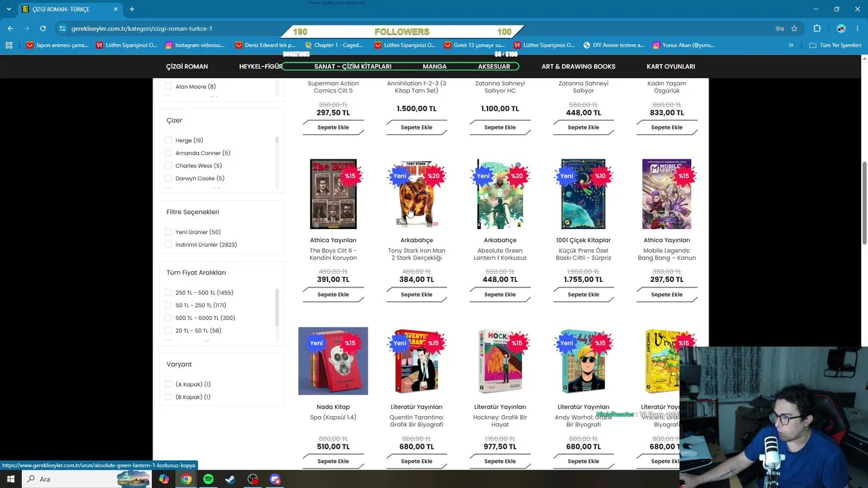This screenshot has width=868, height=488.
Task: Open the Japon animesi bookmark
Action: [x=57, y=45]
